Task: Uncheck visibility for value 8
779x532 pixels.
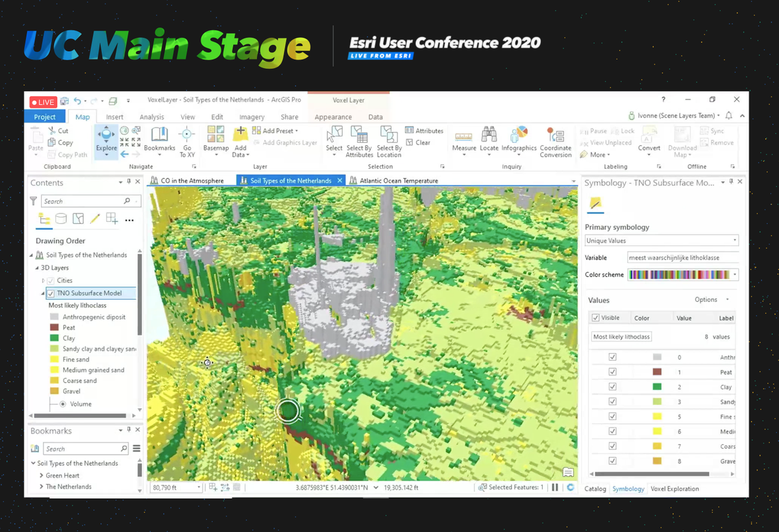Action: (x=612, y=461)
